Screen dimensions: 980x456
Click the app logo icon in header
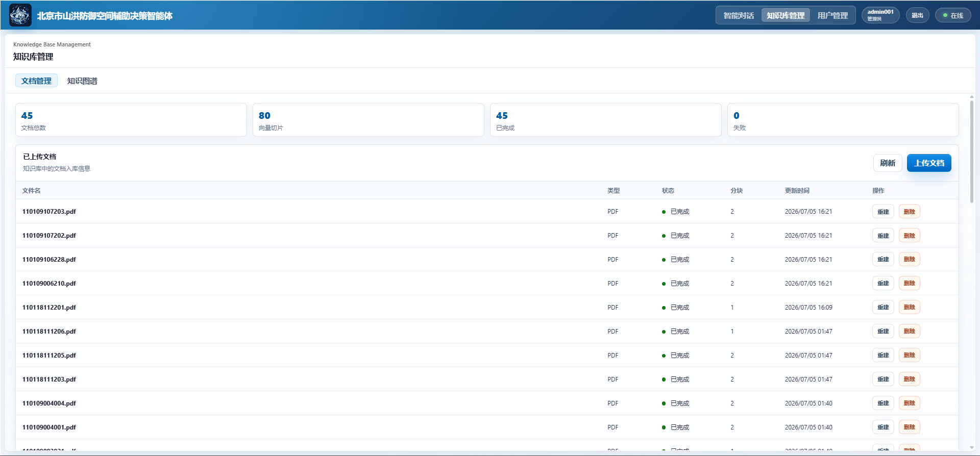click(x=20, y=15)
